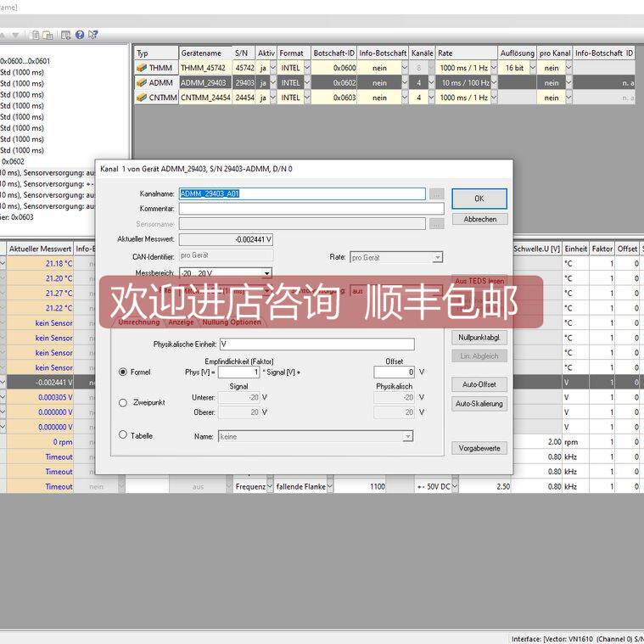Click the Aktueller Messwert column header
Screen dimensions: 644x644
[x=40, y=249]
